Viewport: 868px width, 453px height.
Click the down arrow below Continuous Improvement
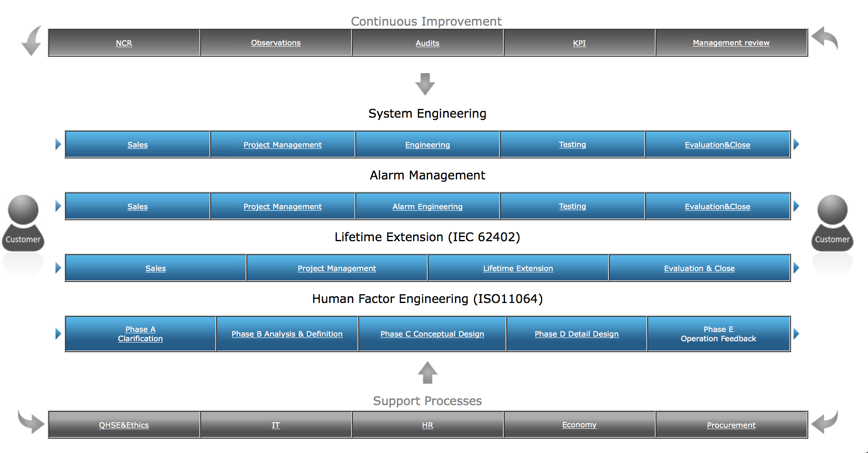point(425,84)
